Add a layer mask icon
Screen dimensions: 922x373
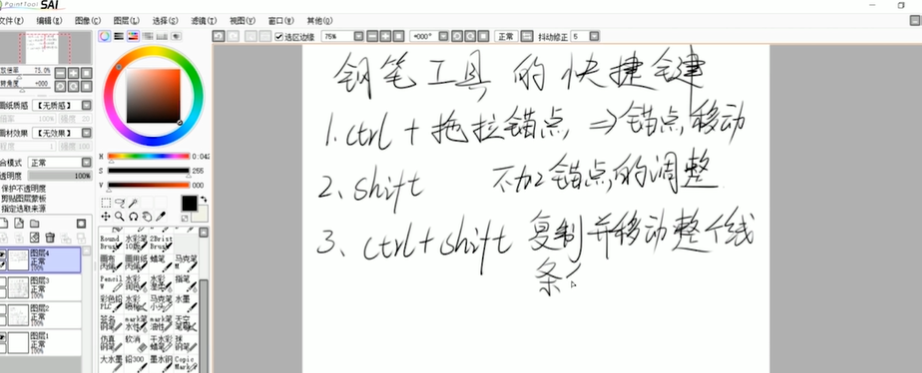81,224
